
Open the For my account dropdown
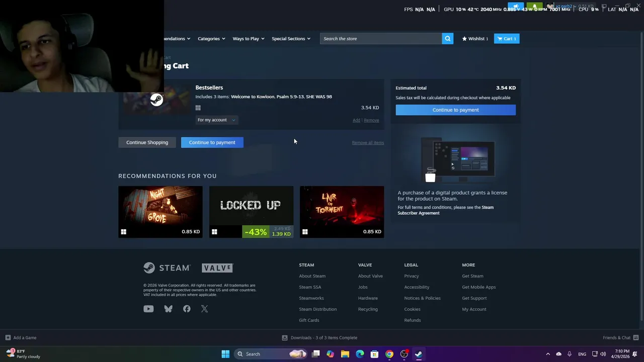click(216, 120)
